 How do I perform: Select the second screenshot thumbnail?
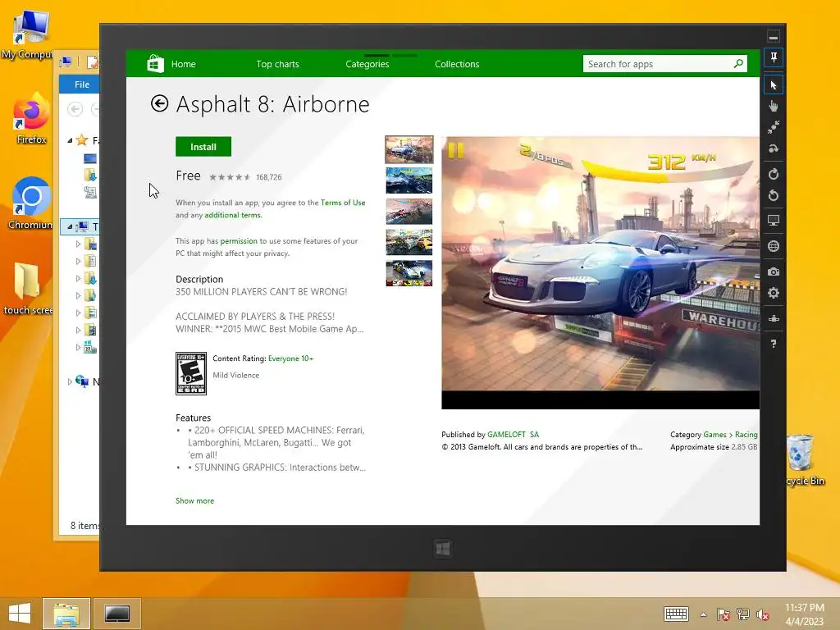tap(409, 180)
